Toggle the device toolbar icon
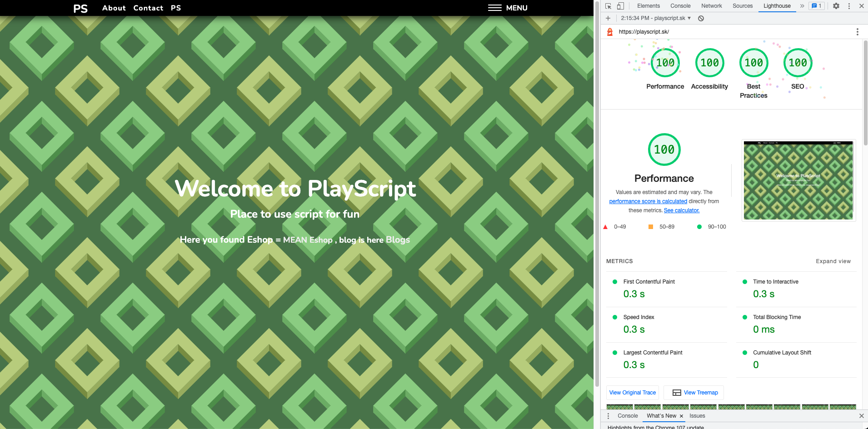 [x=620, y=6]
